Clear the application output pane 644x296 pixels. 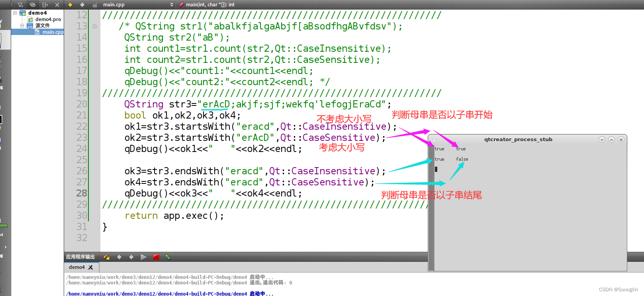click(107, 257)
